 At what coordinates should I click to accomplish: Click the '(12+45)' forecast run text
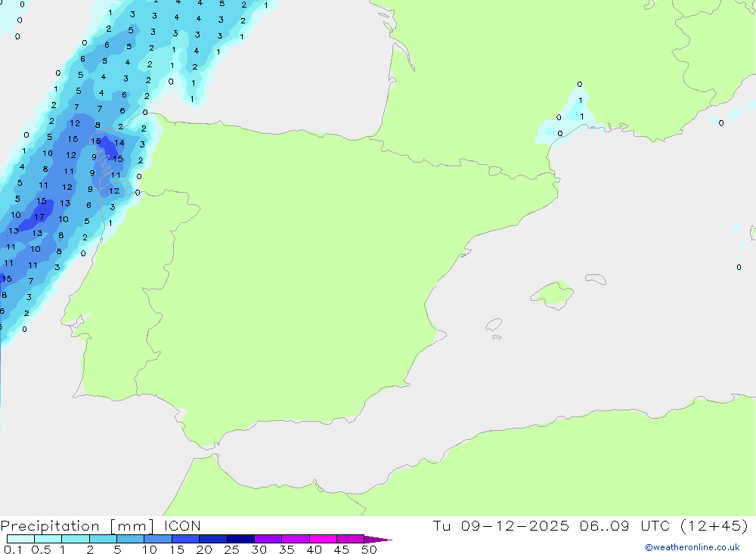[714, 525]
